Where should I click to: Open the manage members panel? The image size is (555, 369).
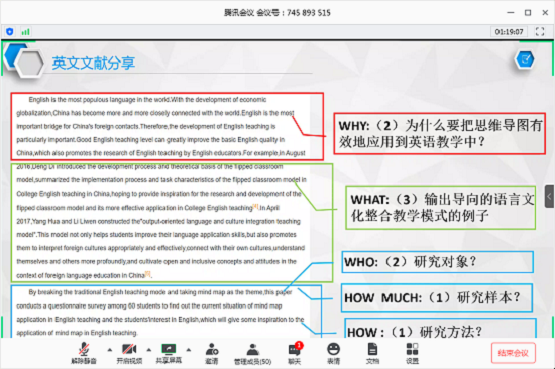(252, 353)
